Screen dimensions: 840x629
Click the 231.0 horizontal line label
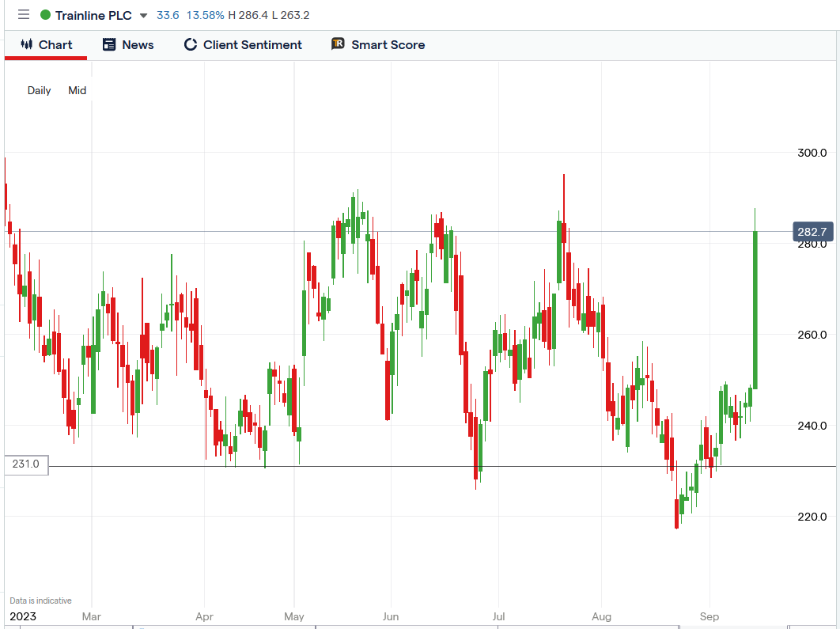pyautogui.click(x=26, y=464)
